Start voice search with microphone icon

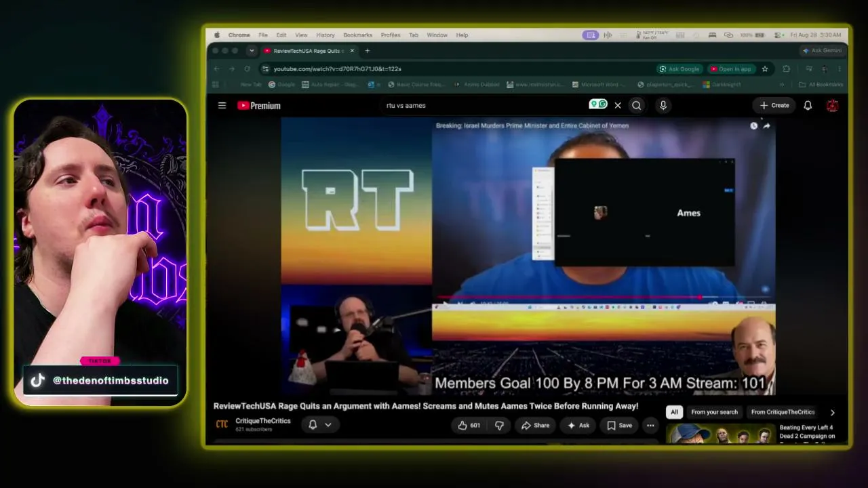click(x=663, y=105)
